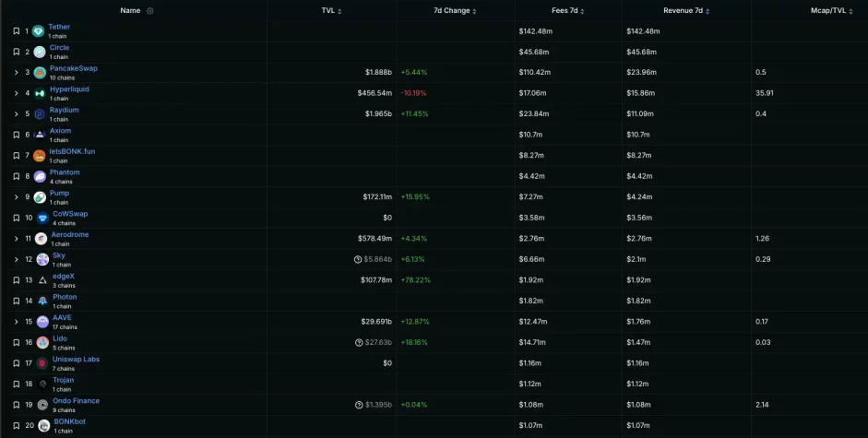Open the letsBONK.fun protocol link

click(72, 151)
